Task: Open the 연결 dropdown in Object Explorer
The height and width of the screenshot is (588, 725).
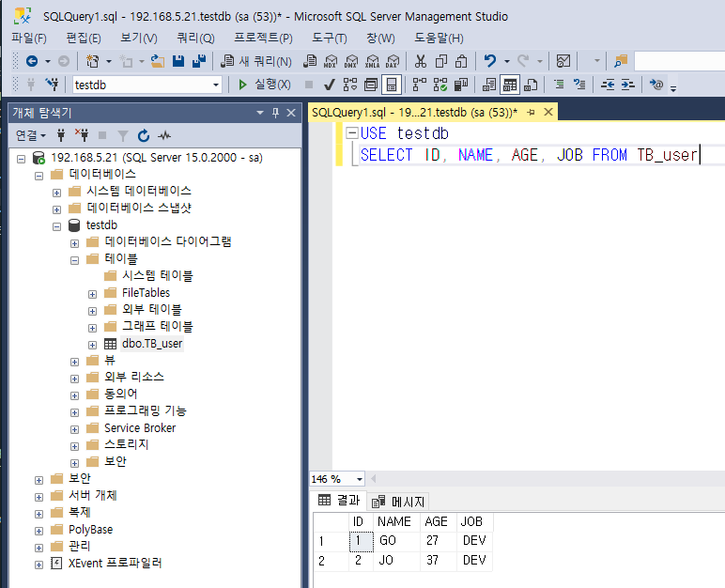Action: pos(30,135)
